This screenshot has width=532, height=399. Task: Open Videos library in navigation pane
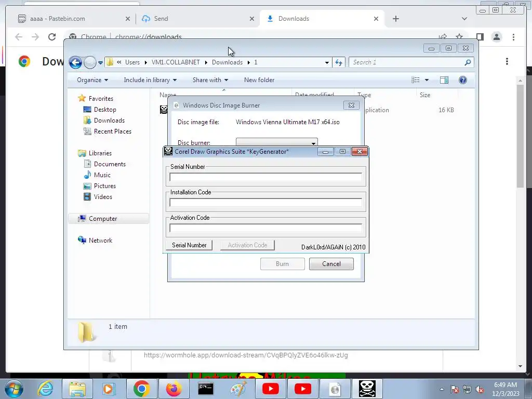click(x=103, y=197)
